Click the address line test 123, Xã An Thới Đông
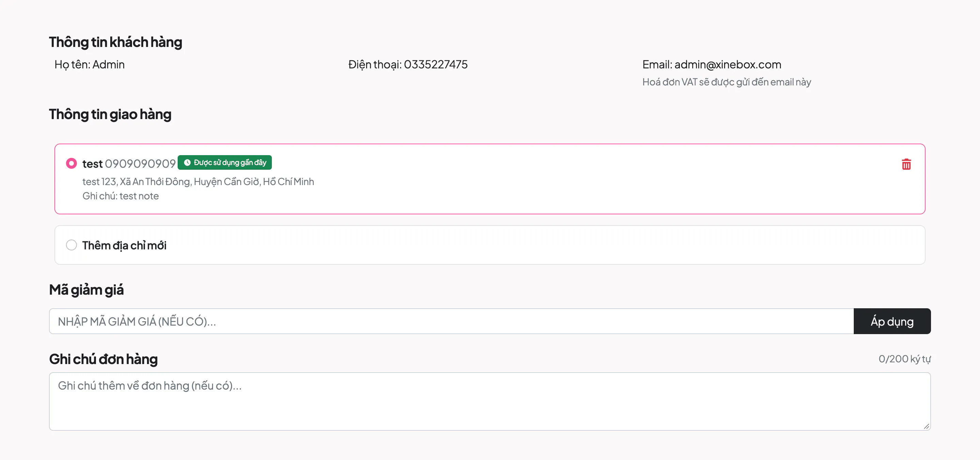Viewport: 980px width, 460px height. [x=198, y=181]
